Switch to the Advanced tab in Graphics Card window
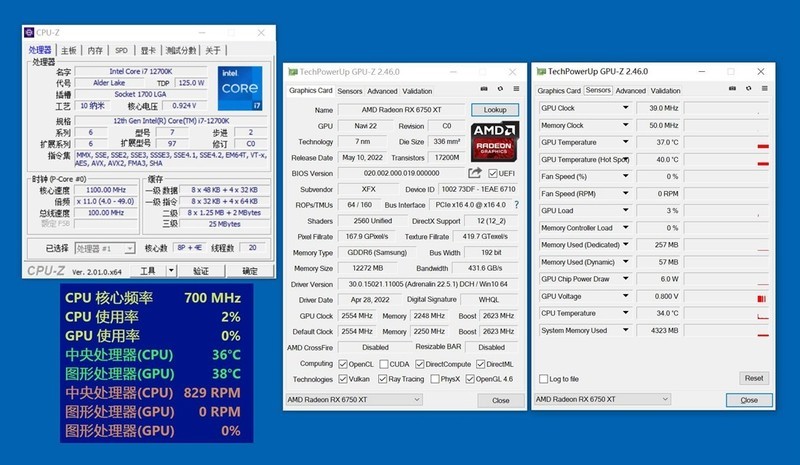 click(x=382, y=91)
